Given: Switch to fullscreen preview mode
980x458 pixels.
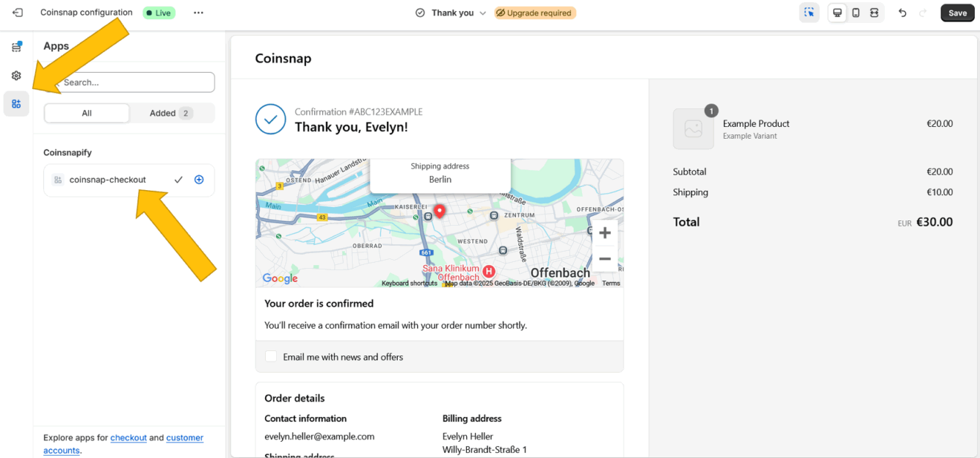Looking at the screenshot, I should (875, 13).
